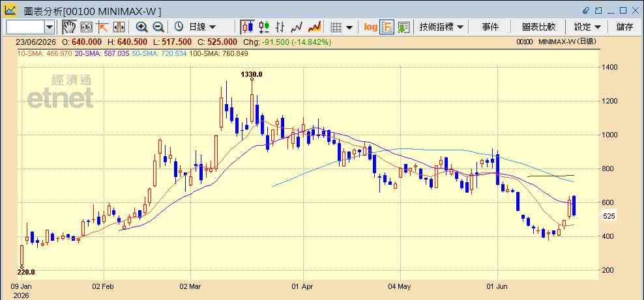Click the split-columns compare icon
The height and width of the screenshot is (300, 644).
tap(119, 27)
